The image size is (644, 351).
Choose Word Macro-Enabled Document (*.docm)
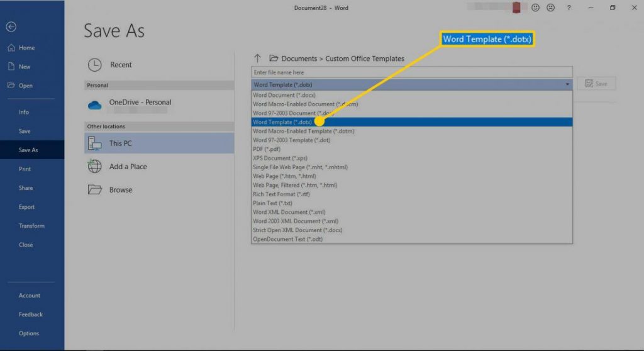pyautogui.click(x=411, y=104)
